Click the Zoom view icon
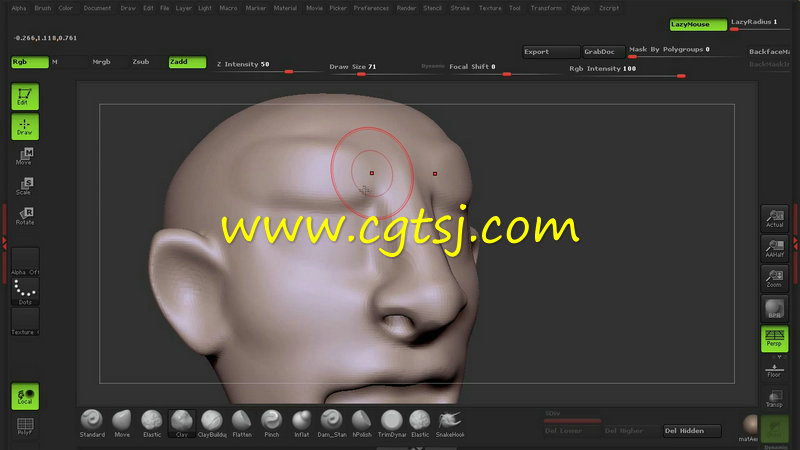The height and width of the screenshot is (450, 800). coord(774,278)
